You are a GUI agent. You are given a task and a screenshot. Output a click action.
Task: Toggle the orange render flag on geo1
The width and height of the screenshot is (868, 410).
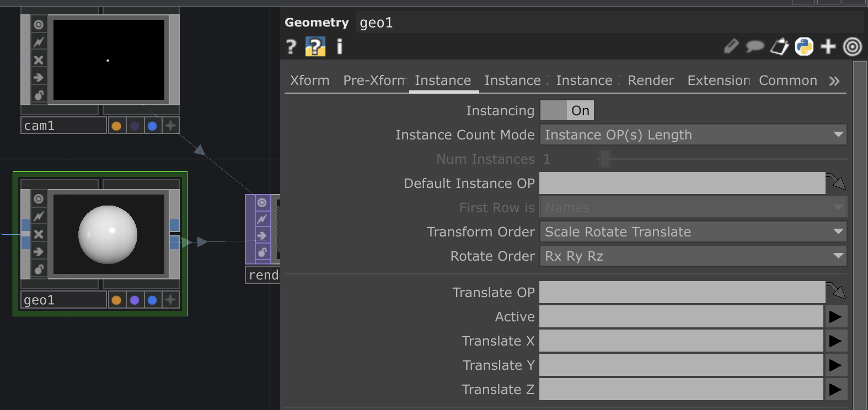[x=116, y=300]
